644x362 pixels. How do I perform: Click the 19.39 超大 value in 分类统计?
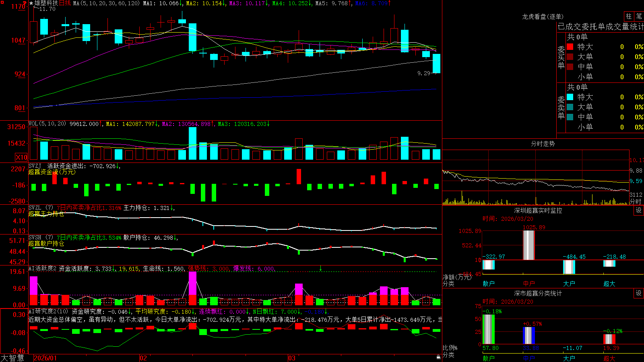(x=611, y=348)
